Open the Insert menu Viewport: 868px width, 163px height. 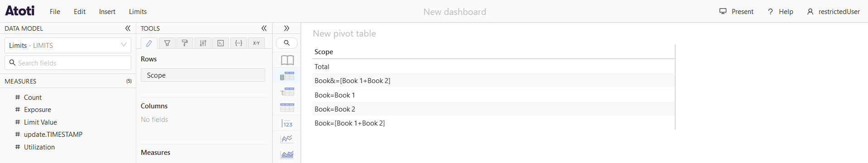(107, 12)
